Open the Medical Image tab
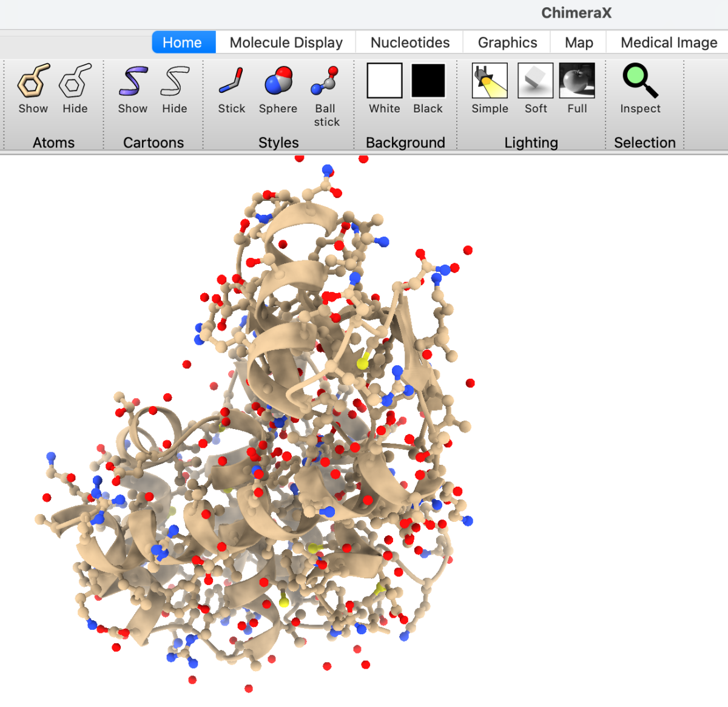Image resolution: width=728 pixels, height=707 pixels. pos(669,42)
